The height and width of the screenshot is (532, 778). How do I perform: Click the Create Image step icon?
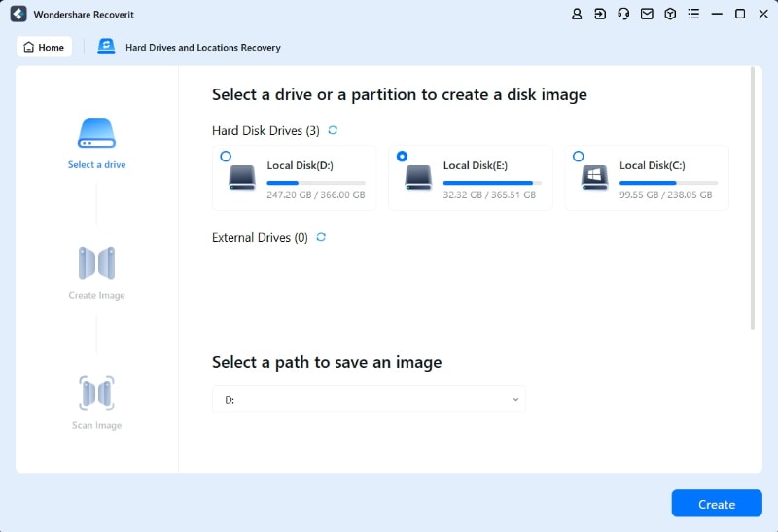tap(96, 263)
